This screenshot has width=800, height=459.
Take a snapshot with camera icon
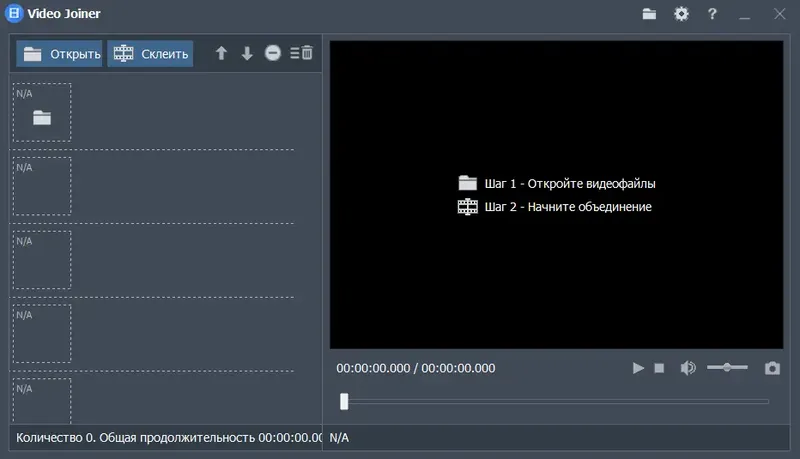coord(772,368)
